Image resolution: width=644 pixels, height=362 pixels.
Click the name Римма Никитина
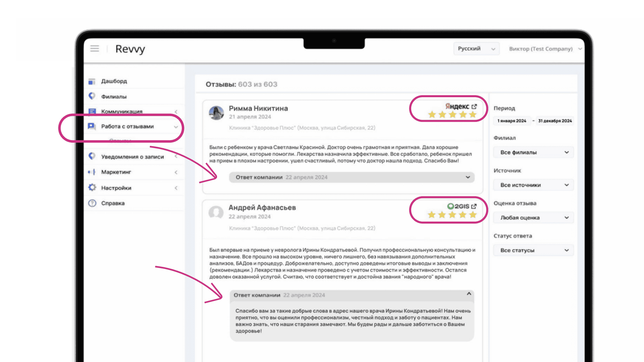click(258, 108)
